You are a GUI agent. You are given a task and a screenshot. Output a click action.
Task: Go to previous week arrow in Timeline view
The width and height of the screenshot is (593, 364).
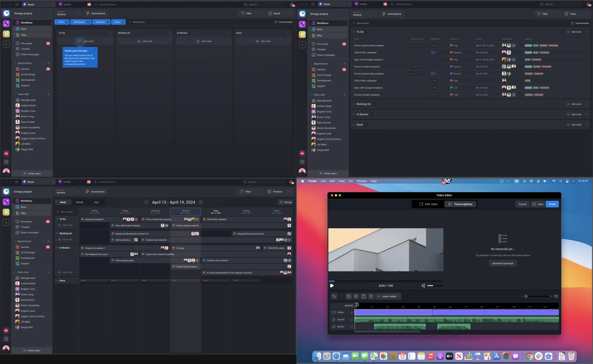(x=146, y=202)
